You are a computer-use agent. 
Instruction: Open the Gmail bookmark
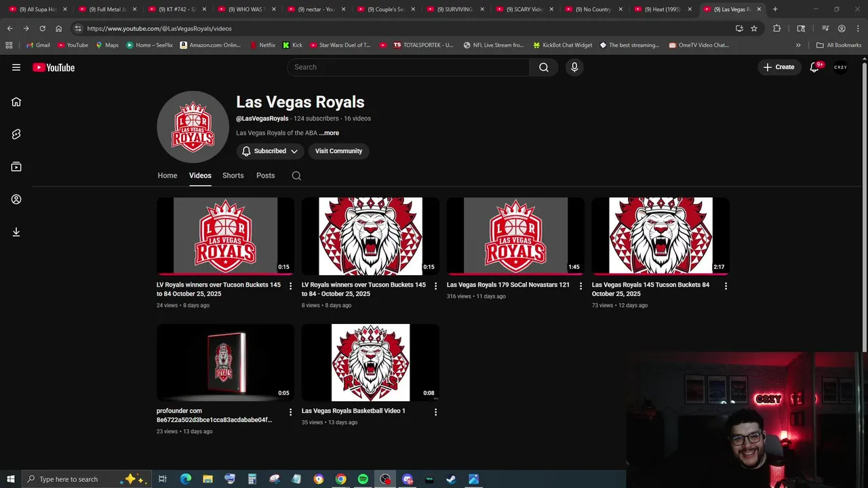point(38,45)
